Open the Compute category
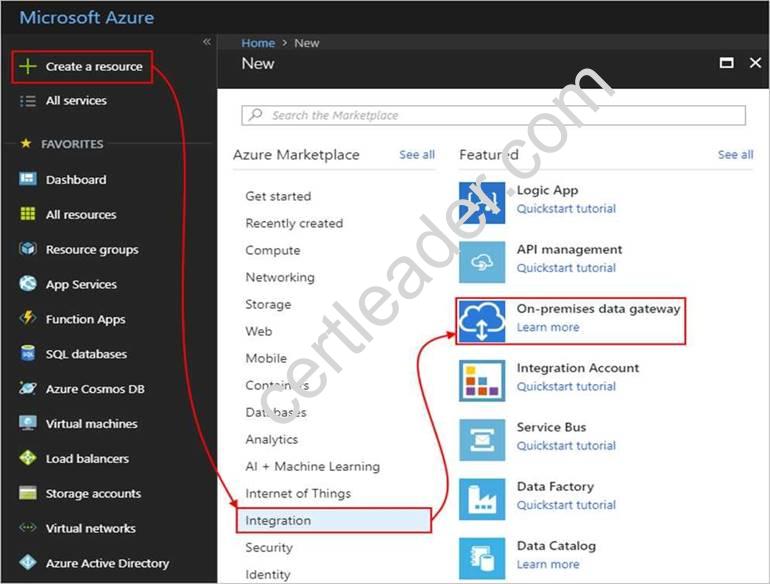 pyautogui.click(x=273, y=250)
